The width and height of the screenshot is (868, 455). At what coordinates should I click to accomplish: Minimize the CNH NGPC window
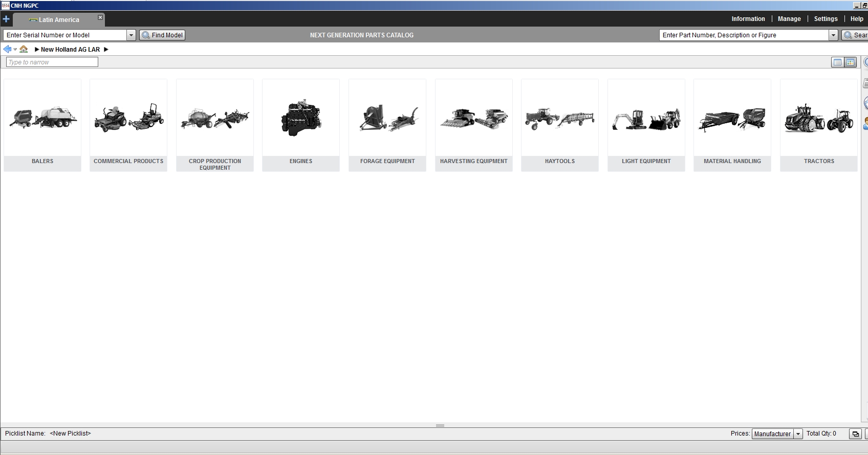point(857,6)
